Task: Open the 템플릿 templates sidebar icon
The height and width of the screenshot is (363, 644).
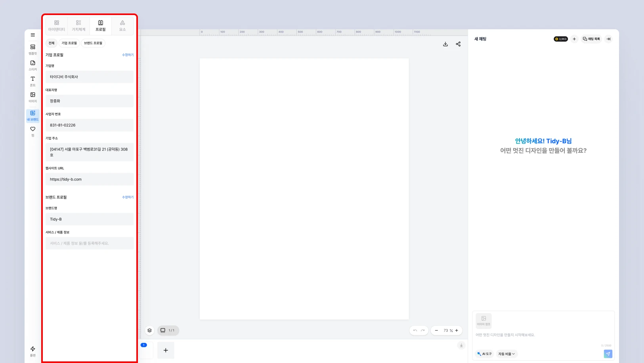Action: click(32, 49)
